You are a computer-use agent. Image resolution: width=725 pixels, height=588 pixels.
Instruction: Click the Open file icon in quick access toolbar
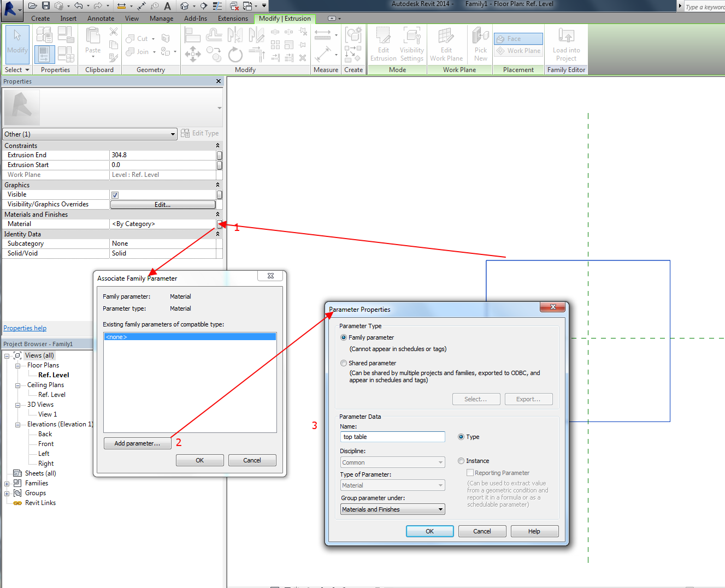click(x=33, y=5)
